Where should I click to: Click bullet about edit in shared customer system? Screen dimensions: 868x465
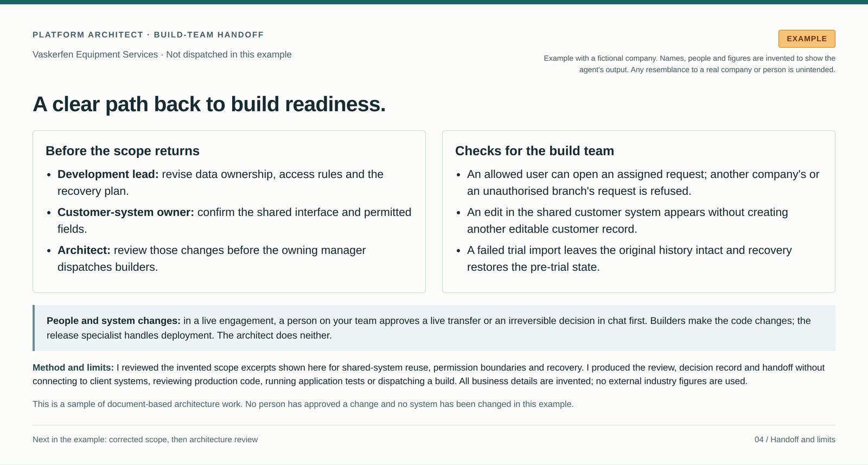(x=627, y=220)
